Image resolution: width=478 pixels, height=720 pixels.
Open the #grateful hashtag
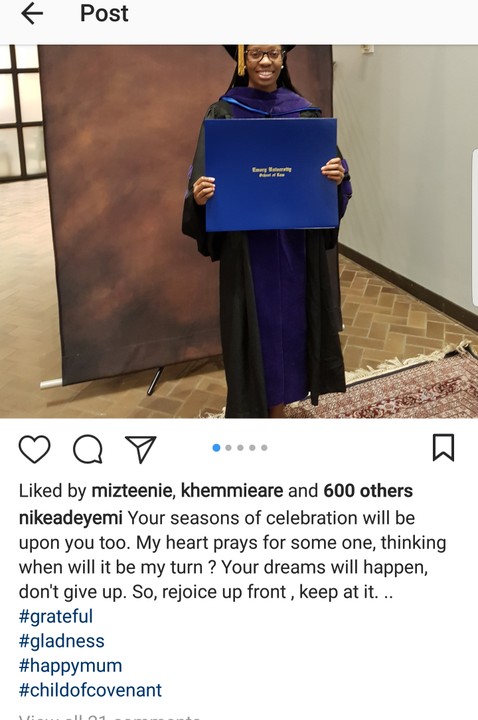coord(56,616)
